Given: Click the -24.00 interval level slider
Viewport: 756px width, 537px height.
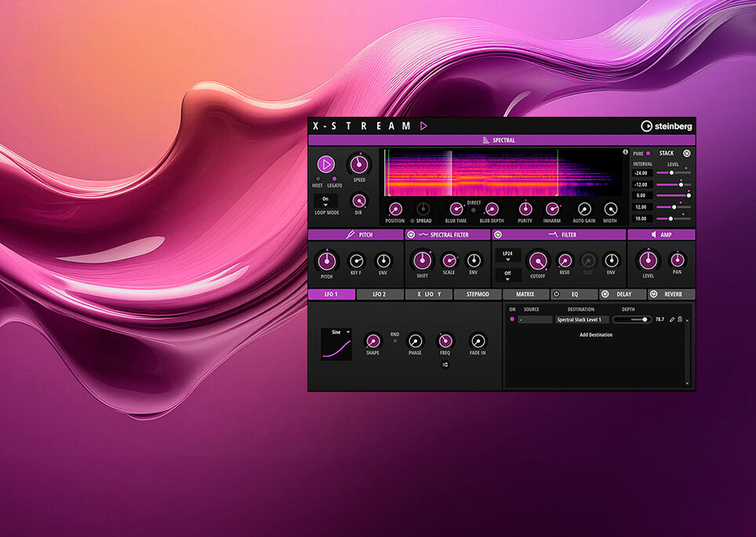Looking at the screenshot, I should (x=674, y=172).
